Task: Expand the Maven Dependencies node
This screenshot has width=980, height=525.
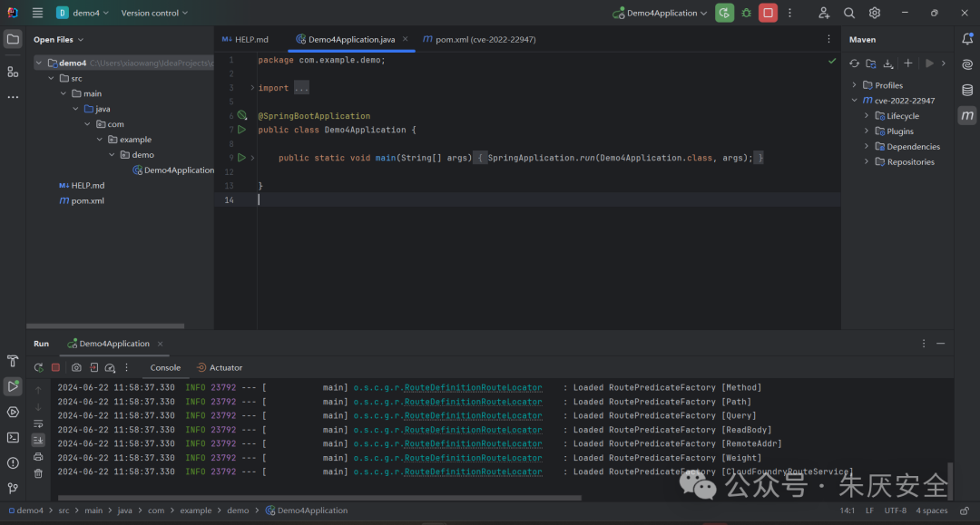Action: point(867,146)
